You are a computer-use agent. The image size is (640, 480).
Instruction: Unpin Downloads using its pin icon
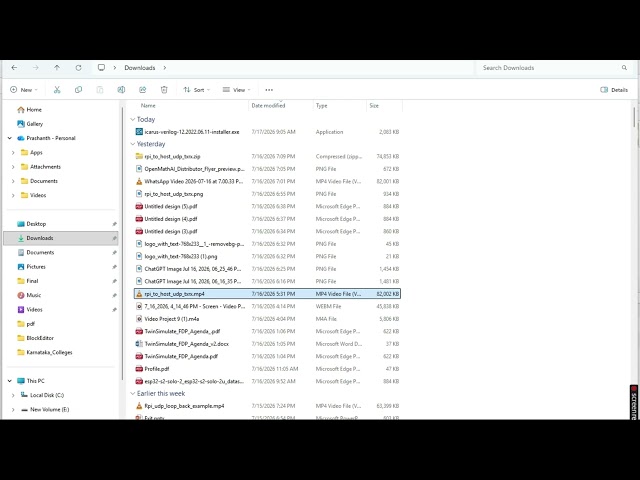[114, 238]
